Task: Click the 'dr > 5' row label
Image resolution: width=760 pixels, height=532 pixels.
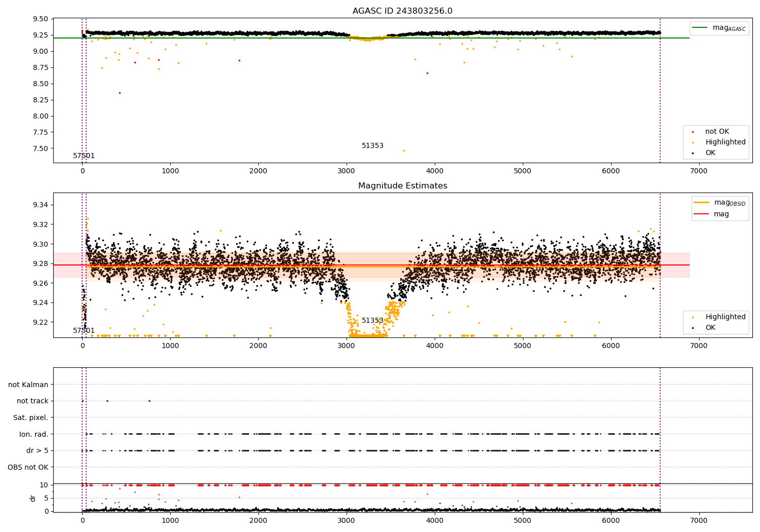Action: coord(37,450)
